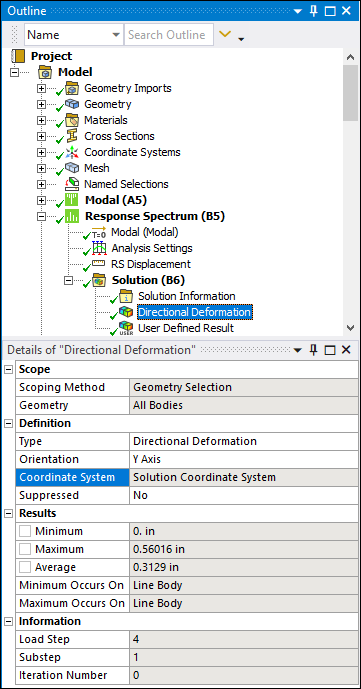
Task: Expand the Modal (A5) tree node
Action: point(41,200)
